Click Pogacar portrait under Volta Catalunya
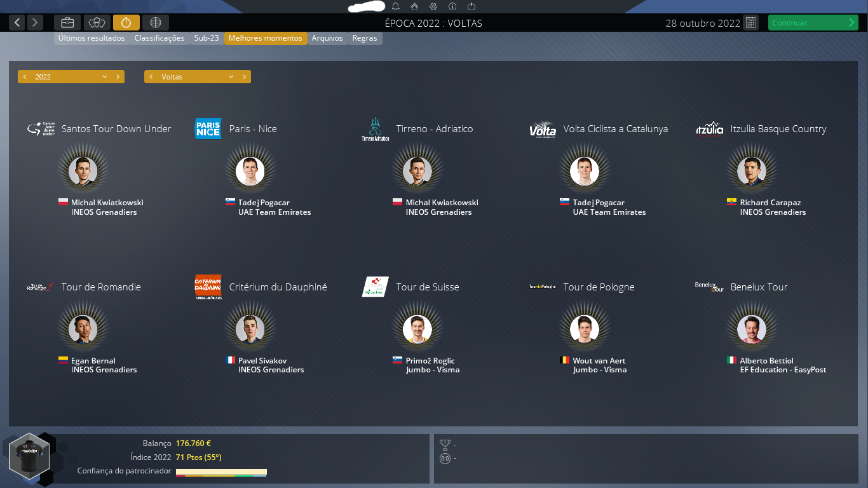Image resolution: width=868 pixels, height=488 pixels. pos(585,172)
